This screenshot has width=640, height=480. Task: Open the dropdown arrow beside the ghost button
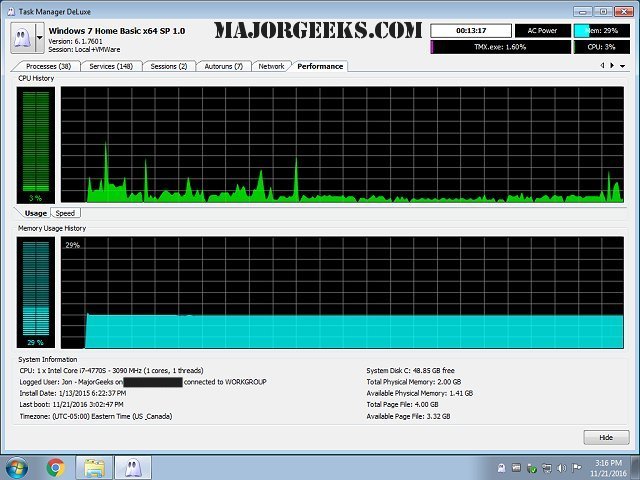point(40,38)
